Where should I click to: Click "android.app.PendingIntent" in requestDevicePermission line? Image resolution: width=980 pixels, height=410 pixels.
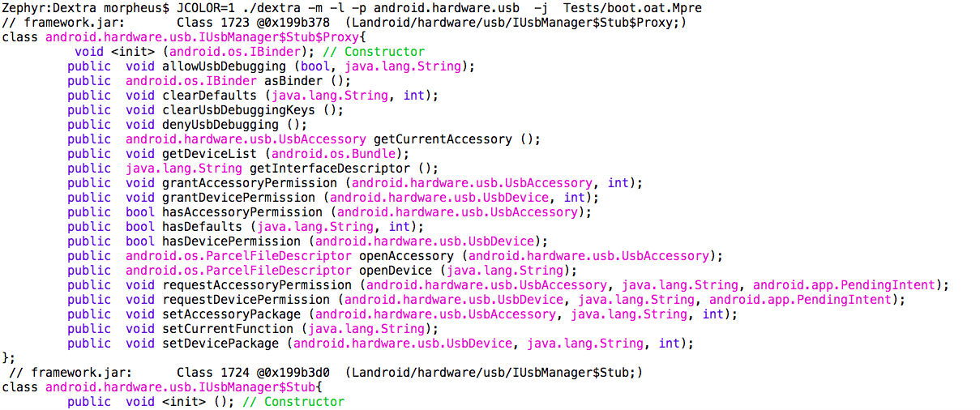point(801,300)
